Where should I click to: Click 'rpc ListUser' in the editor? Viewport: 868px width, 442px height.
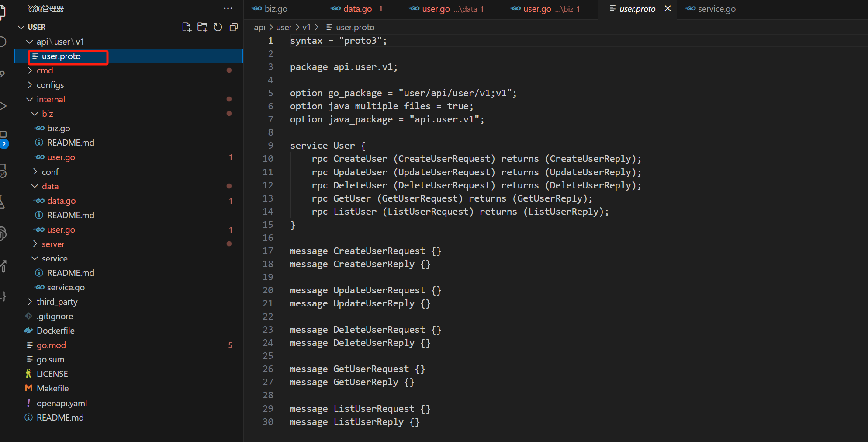[344, 212]
